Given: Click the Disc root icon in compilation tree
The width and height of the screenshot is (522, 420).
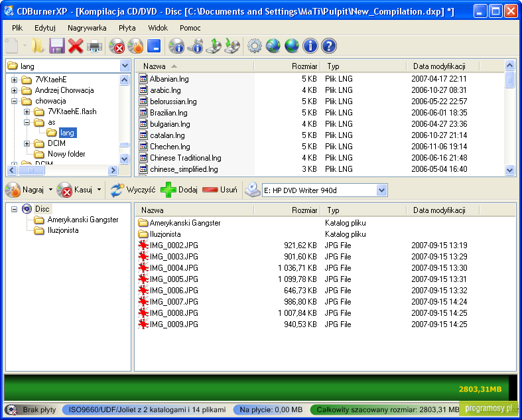Looking at the screenshot, I should point(27,209).
